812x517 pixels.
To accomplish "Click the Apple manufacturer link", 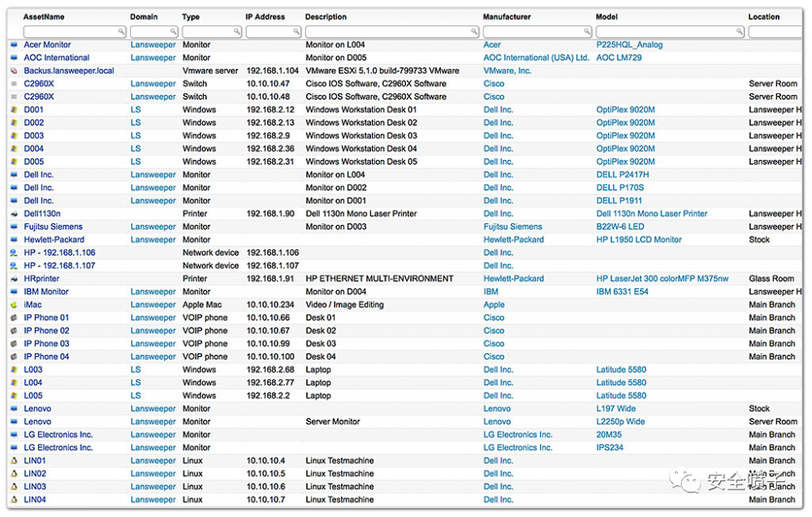I will 494,305.
